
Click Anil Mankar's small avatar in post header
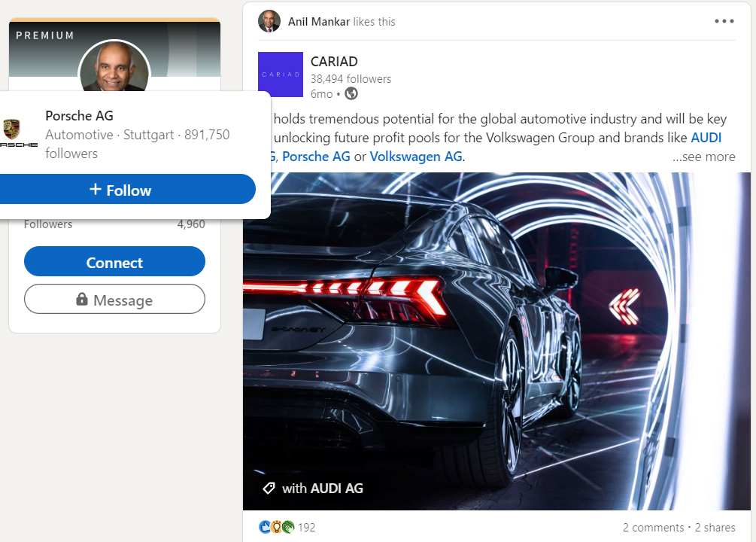coord(269,21)
